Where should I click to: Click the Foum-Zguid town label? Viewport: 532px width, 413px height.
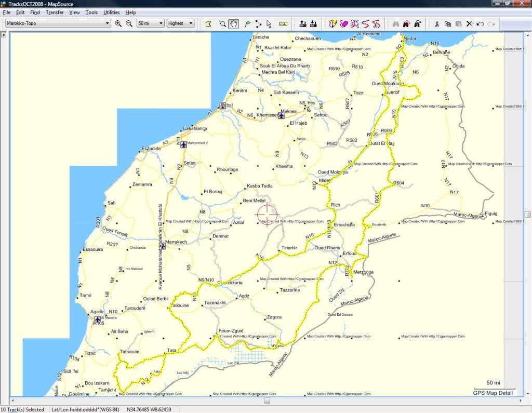click(x=231, y=330)
